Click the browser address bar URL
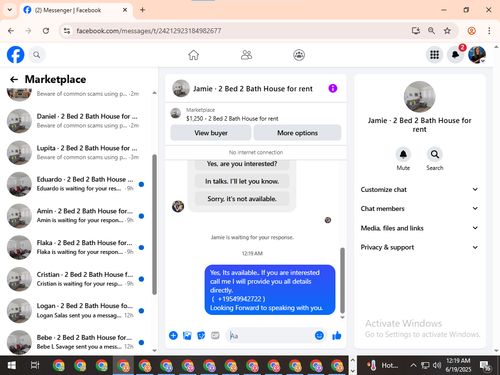 point(149,31)
